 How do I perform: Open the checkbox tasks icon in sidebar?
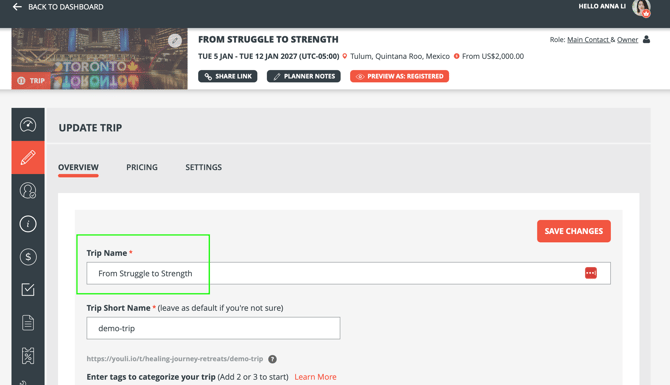tap(28, 290)
